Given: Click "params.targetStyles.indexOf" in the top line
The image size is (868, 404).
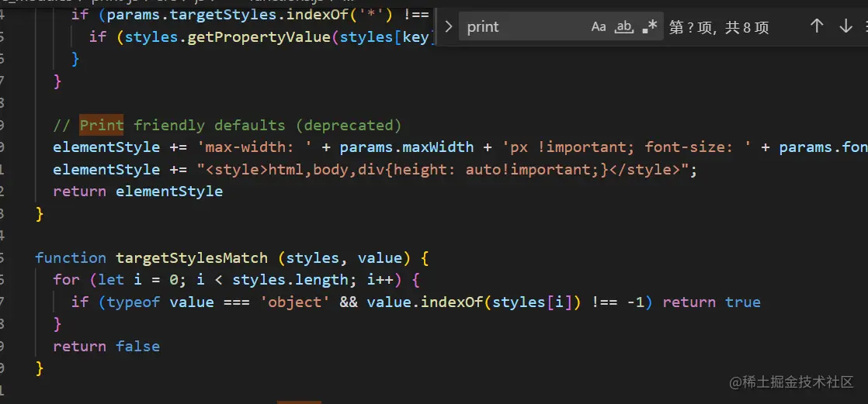Looking at the screenshot, I should pyautogui.click(x=228, y=15).
